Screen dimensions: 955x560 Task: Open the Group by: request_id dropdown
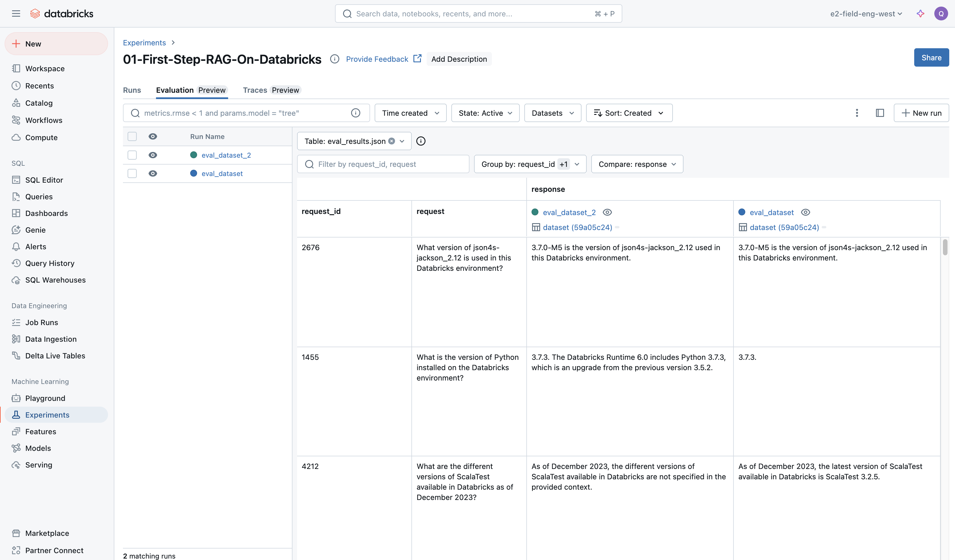click(x=530, y=164)
